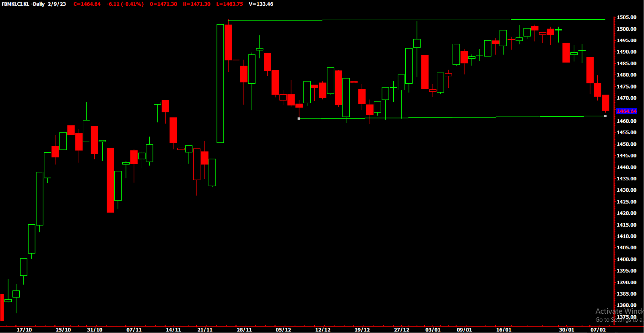
Task: Click the 21/11 date axis label
Action: (205, 330)
